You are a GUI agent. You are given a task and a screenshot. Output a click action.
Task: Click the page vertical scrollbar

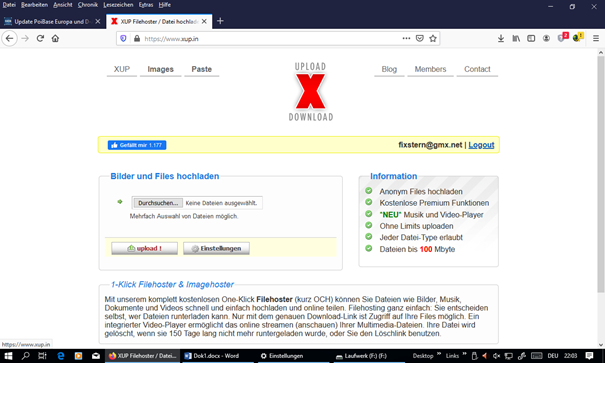601,174
